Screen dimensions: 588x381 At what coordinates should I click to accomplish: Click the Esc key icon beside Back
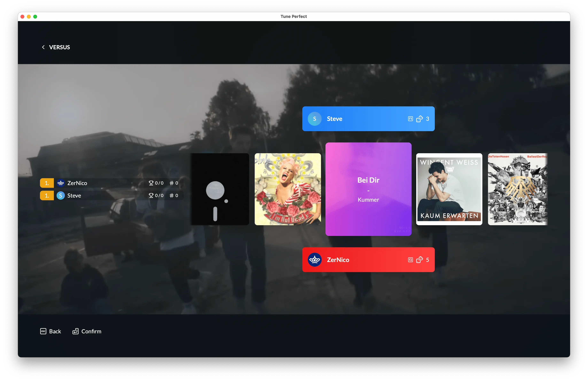[43, 331]
